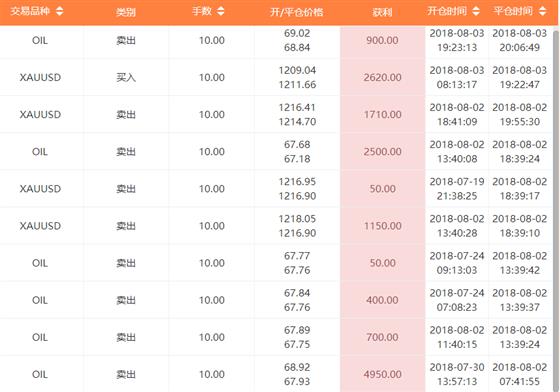Click the vertical scrollbar on the right
The height and width of the screenshot is (392, 560).
click(x=556, y=209)
